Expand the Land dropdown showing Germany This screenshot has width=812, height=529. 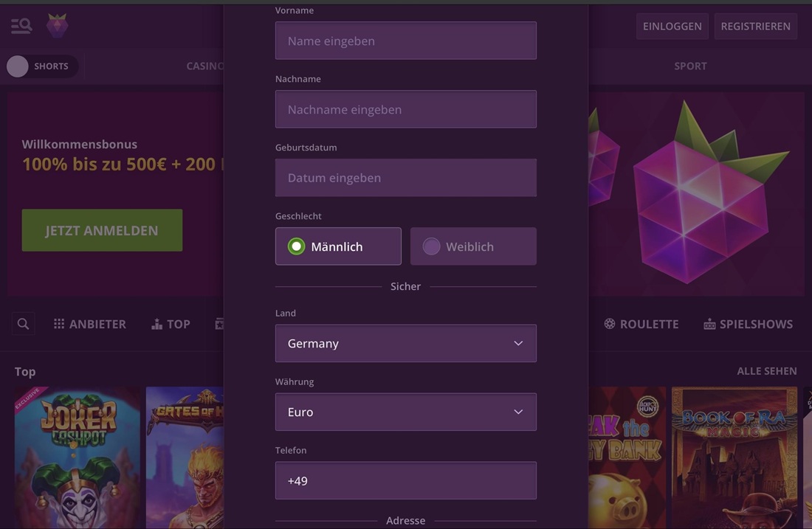(405, 343)
